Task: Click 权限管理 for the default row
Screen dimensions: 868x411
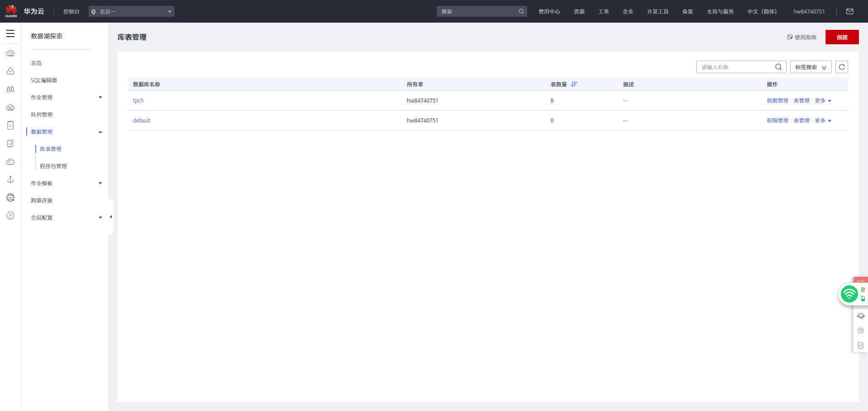Action: [778, 121]
